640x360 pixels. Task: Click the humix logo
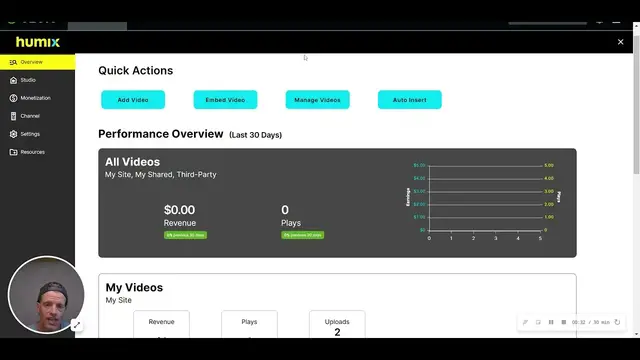coord(38,42)
